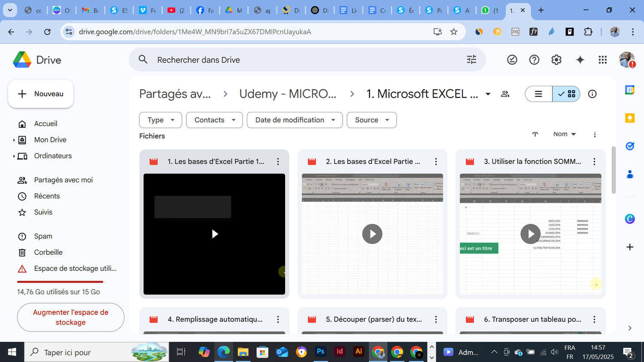Open Google Calendar side panel icon
This screenshot has width=644, height=362.
(629, 90)
